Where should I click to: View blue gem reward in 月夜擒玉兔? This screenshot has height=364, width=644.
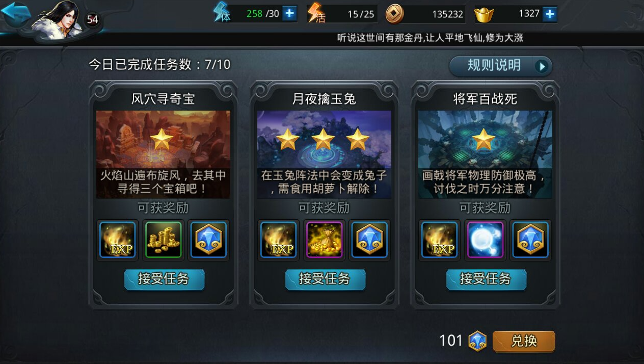(369, 240)
